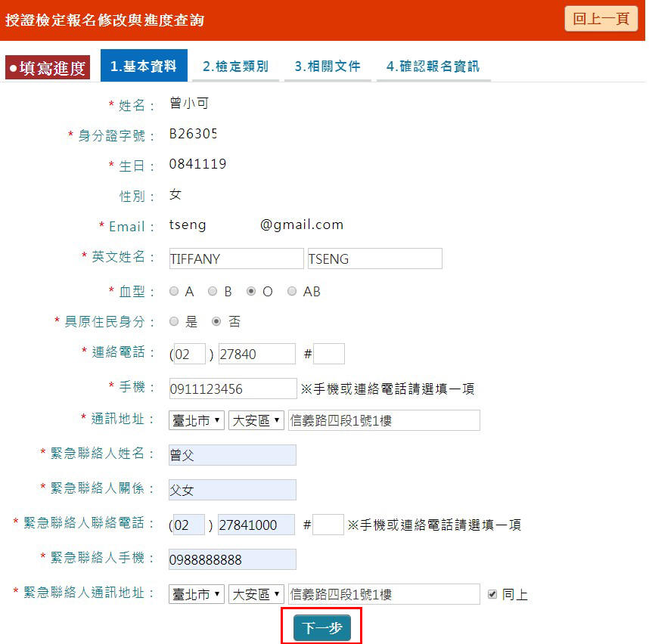
Task: Click the 下一步 button
Action: [322, 627]
